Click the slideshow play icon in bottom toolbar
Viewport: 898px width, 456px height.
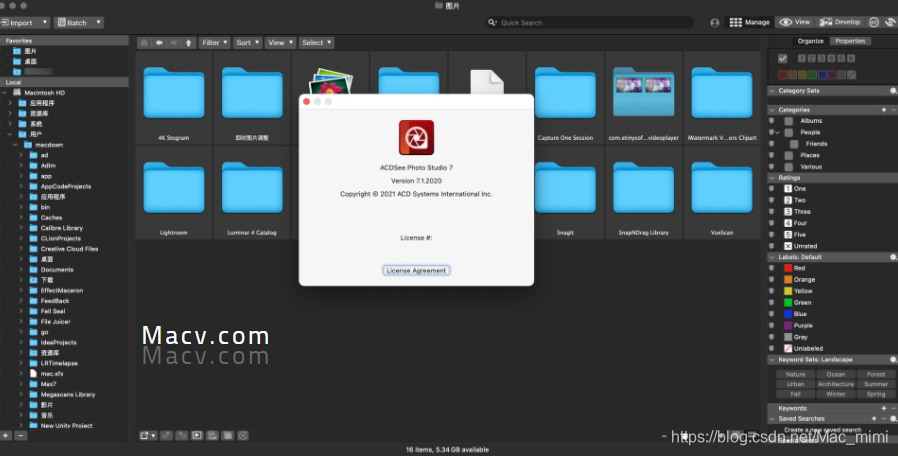click(x=197, y=435)
